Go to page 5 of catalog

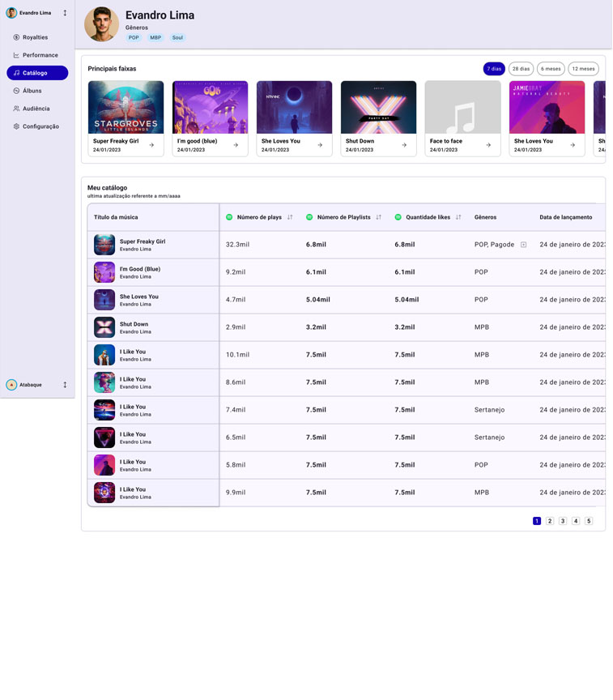coord(589,521)
